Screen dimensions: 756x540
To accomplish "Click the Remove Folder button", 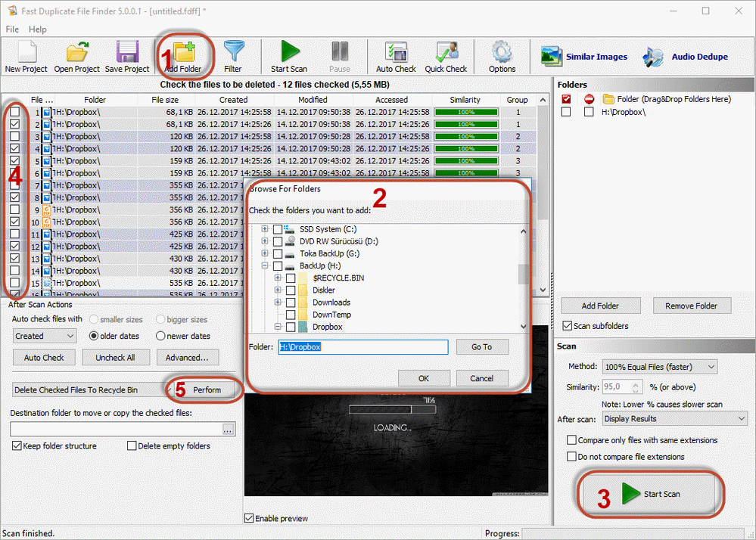I will (692, 306).
